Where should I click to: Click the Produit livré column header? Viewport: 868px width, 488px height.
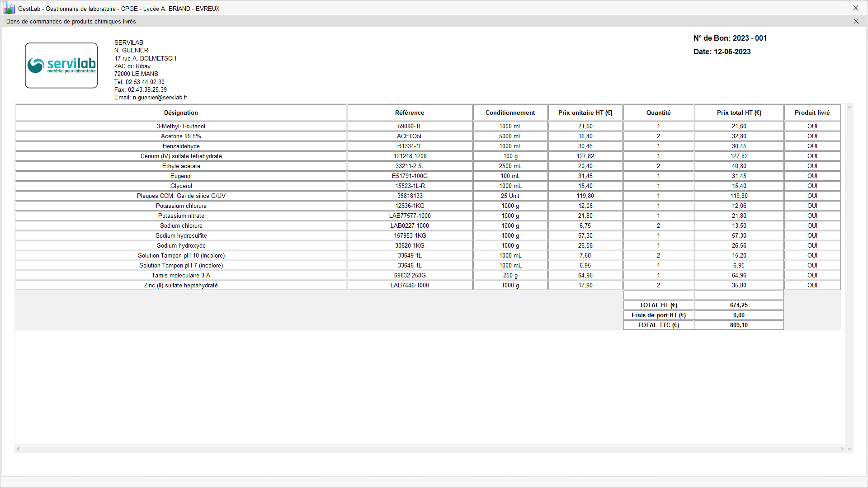(812, 113)
